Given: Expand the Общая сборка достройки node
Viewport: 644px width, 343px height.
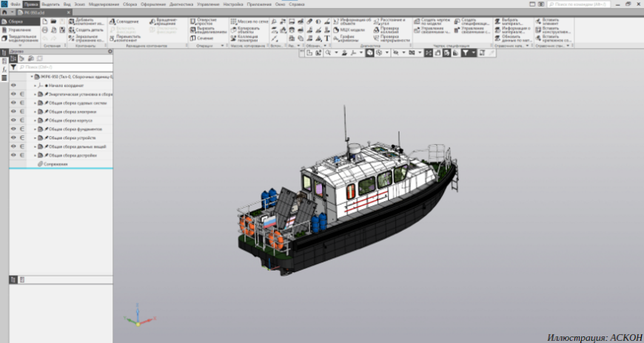Looking at the screenshot, I should (35, 155).
